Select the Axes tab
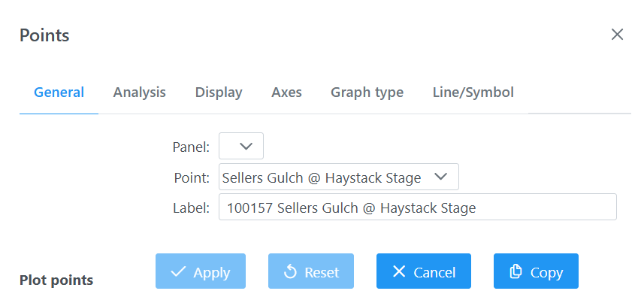The height and width of the screenshot is (303, 644). click(286, 92)
